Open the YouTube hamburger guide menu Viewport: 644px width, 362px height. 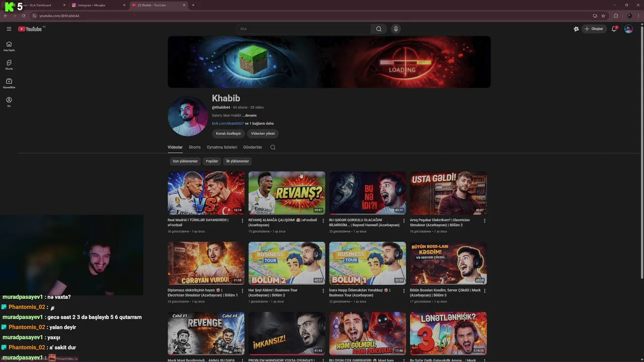pyautogui.click(x=9, y=29)
